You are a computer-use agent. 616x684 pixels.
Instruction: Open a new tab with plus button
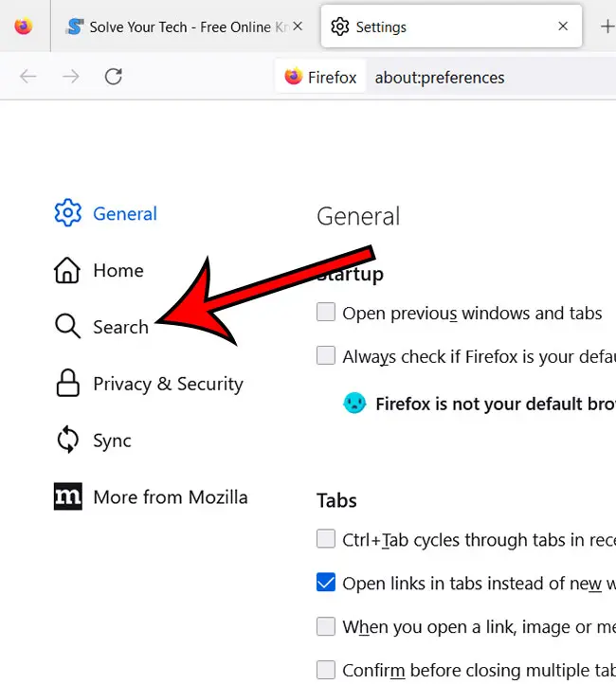coord(607,27)
